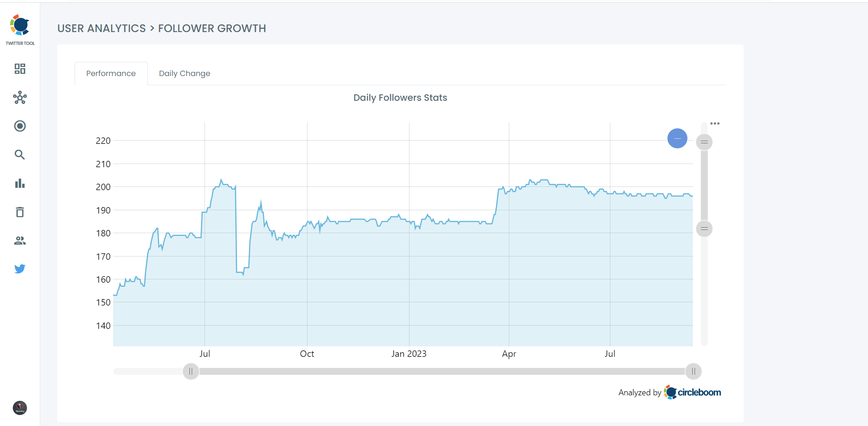Image resolution: width=868 pixels, height=426 pixels.
Task: Click the right handle of date range slider
Action: click(693, 371)
